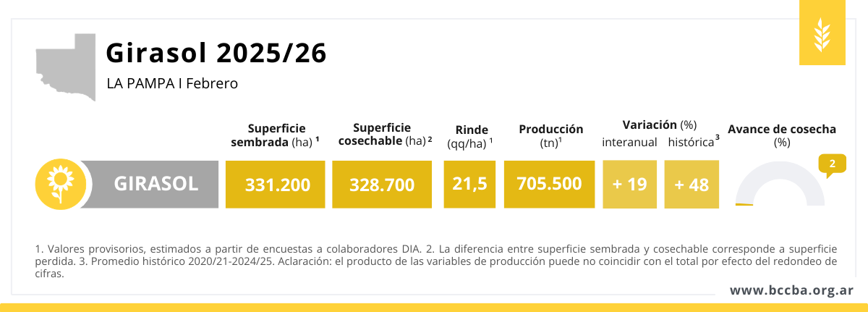Open the www.bccba.org.ar website link

(x=791, y=290)
